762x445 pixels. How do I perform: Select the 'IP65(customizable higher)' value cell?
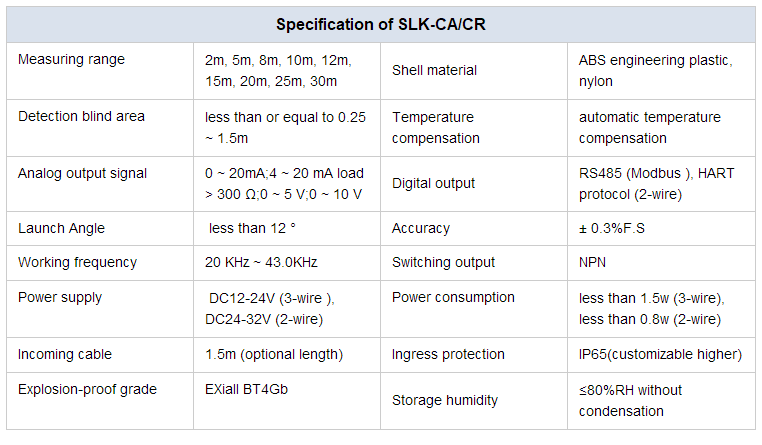[x=661, y=355]
